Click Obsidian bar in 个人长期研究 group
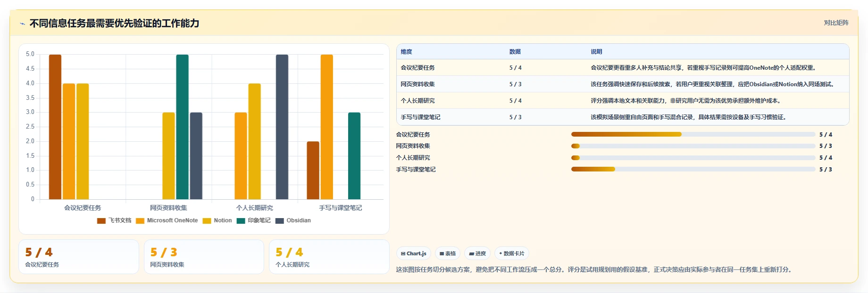 point(282,127)
